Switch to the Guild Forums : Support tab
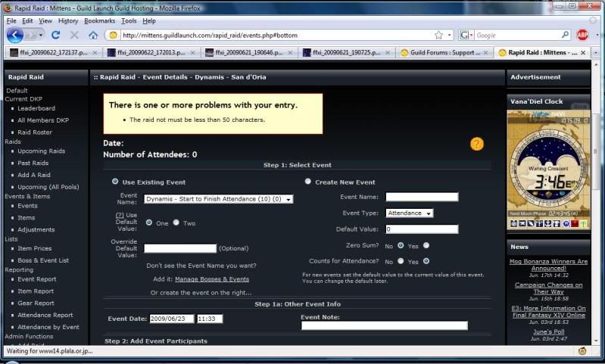Screen dimensions: 605x364 click(x=444, y=52)
